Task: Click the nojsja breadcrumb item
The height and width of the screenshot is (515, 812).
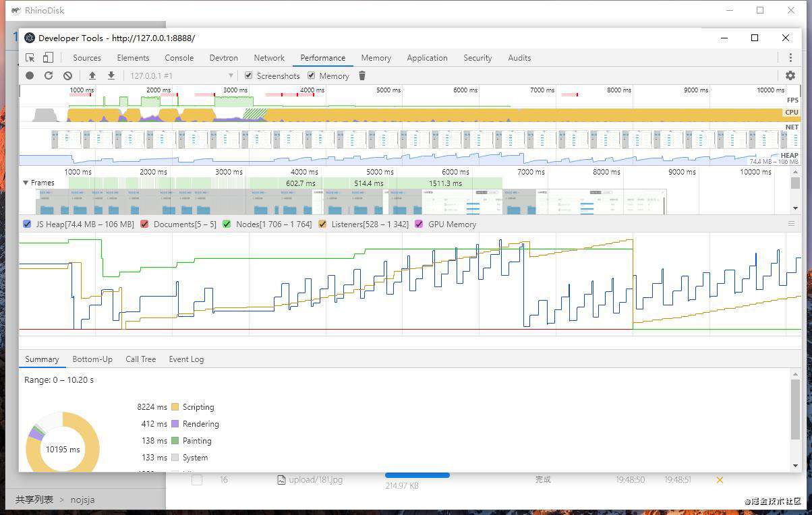Action: (x=82, y=499)
